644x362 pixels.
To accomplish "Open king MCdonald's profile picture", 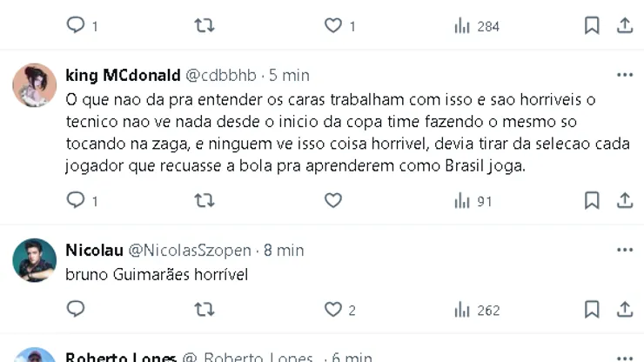I will point(35,84).
